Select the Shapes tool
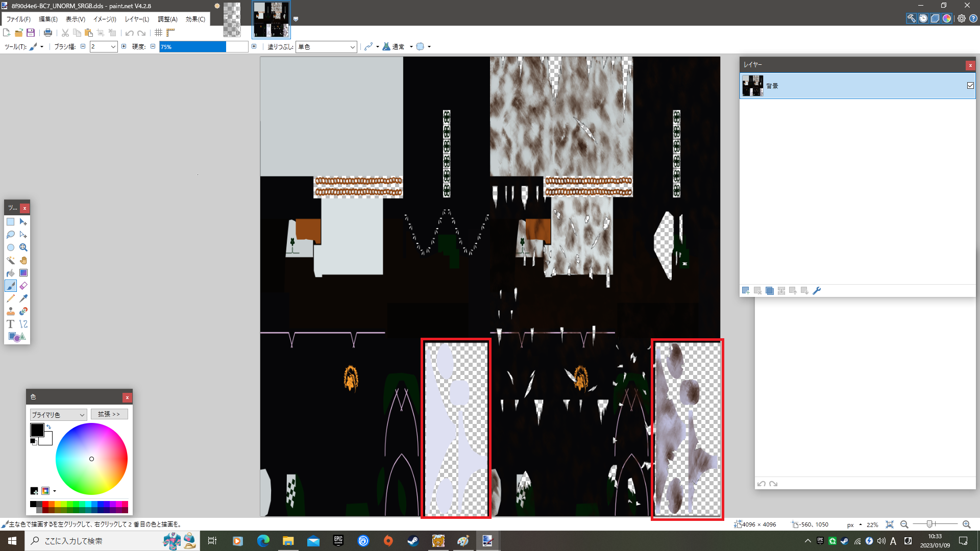The width and height of the screenshot is (980, 551). pos(17,337)
